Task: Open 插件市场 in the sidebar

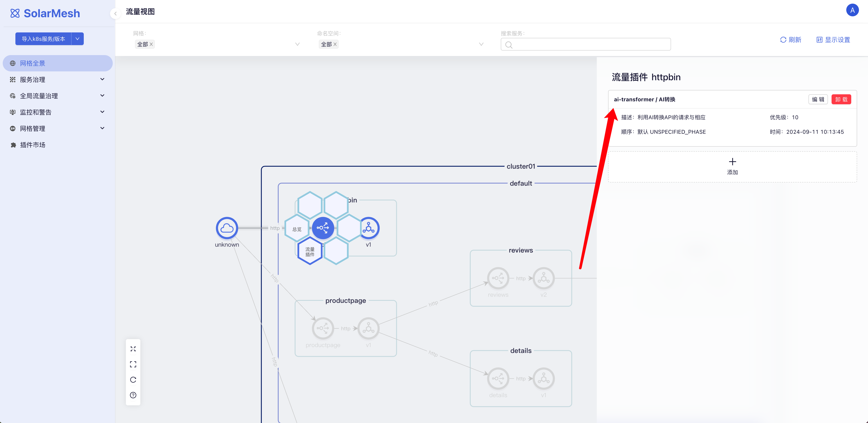Action: point(33,145)
